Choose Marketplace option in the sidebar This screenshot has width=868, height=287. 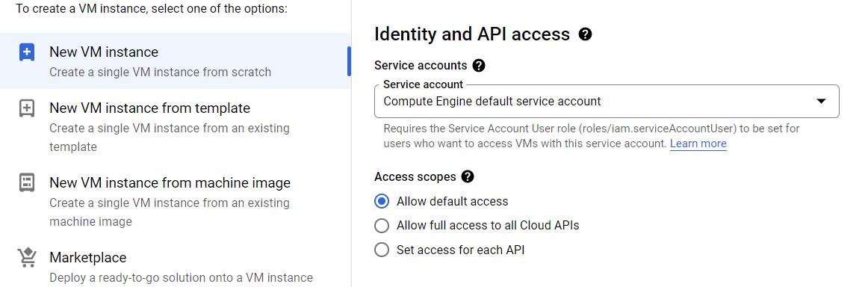click(176, 267)
